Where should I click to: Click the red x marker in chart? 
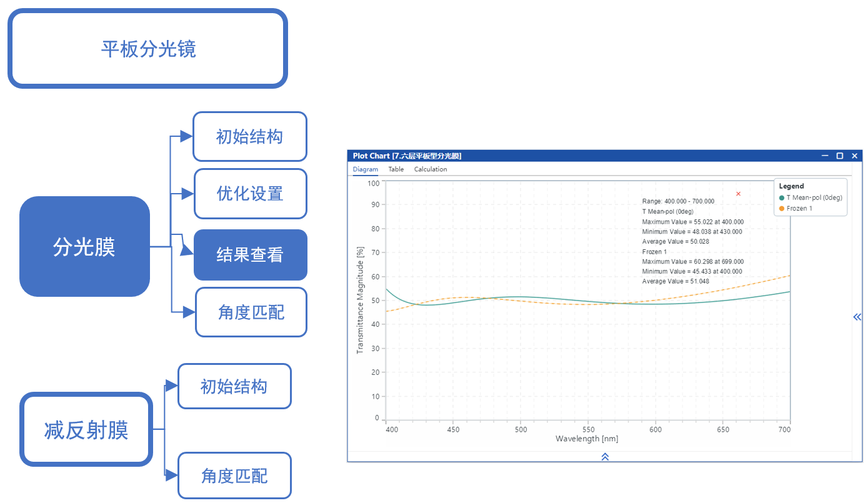tap(738, 194)
